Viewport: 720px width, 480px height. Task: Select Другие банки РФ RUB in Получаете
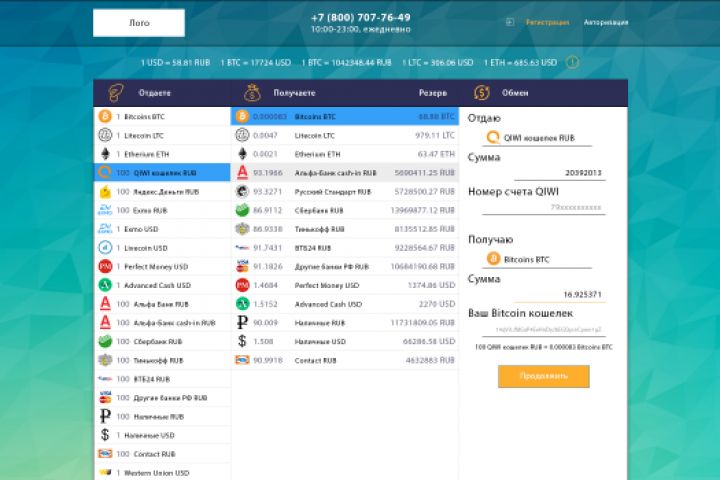[x=344, y=266]
